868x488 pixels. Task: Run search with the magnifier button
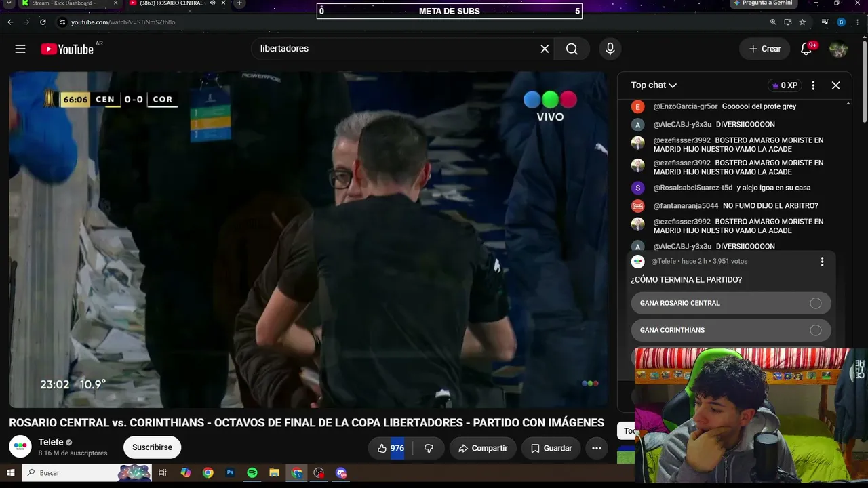coord(572,49)
